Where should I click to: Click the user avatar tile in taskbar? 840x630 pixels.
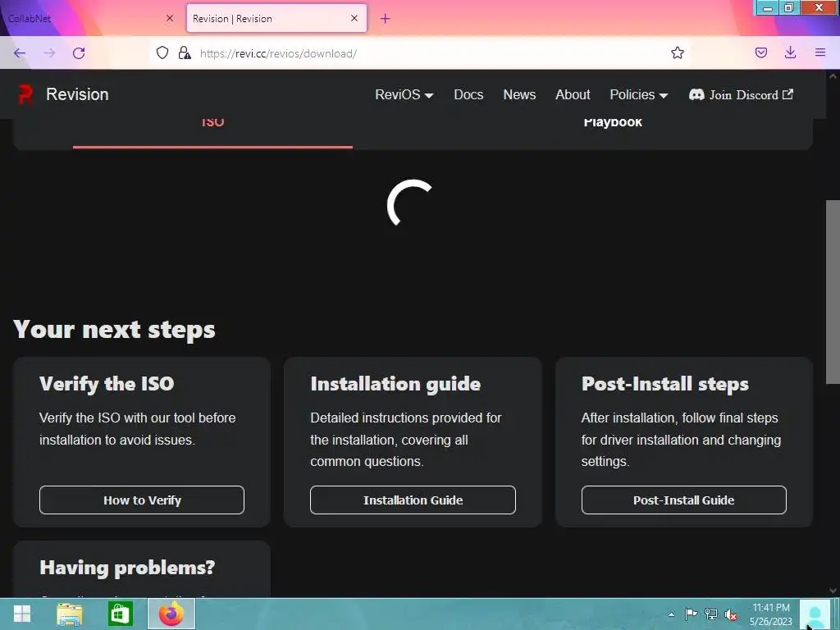tap(815, 614)
